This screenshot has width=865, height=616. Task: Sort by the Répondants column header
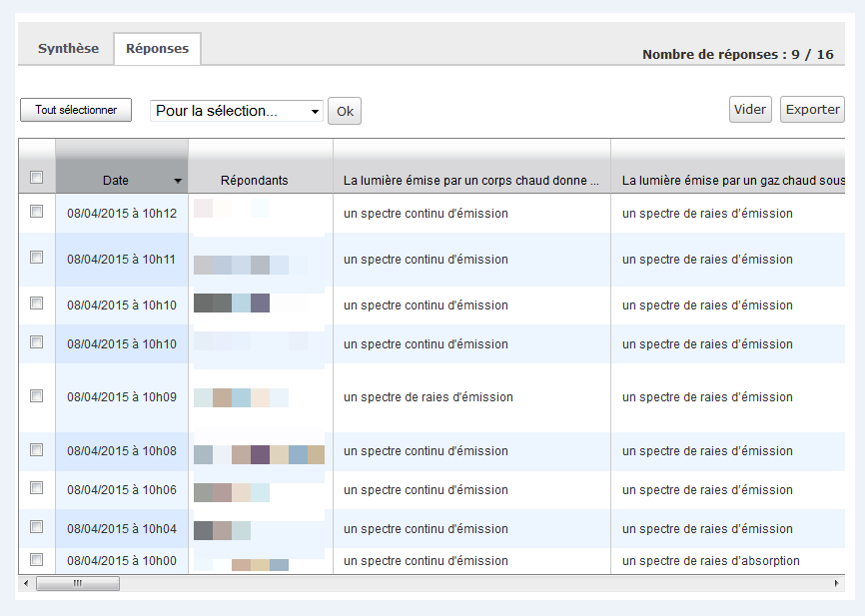point(254,181)
